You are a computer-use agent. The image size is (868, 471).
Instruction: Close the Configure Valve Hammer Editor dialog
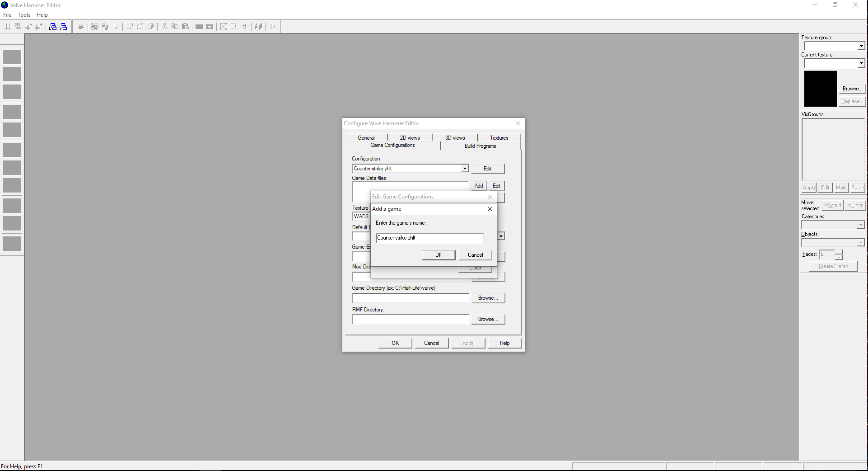(518, 123)
